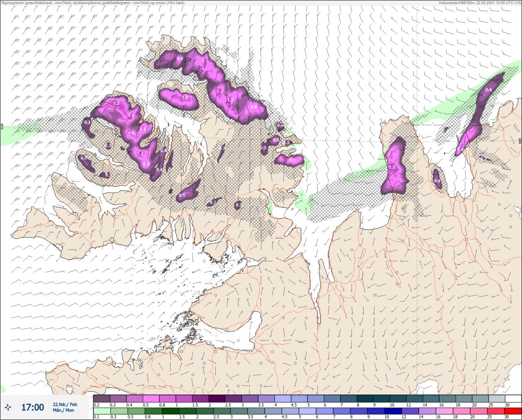Pick the darkest purple swatch labeled 2 in upper legend
This screenshot has width=522, height=420.
[x=217, y=398]
